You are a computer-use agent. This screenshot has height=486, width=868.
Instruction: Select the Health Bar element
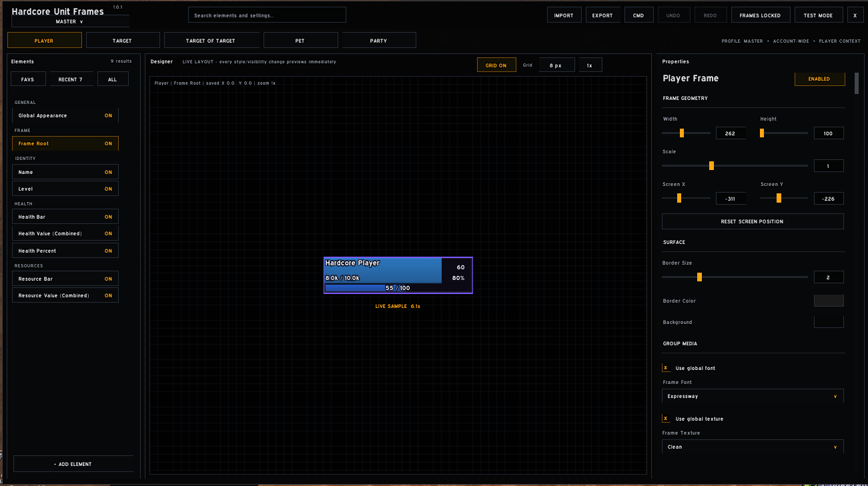(x=65, y=217)
